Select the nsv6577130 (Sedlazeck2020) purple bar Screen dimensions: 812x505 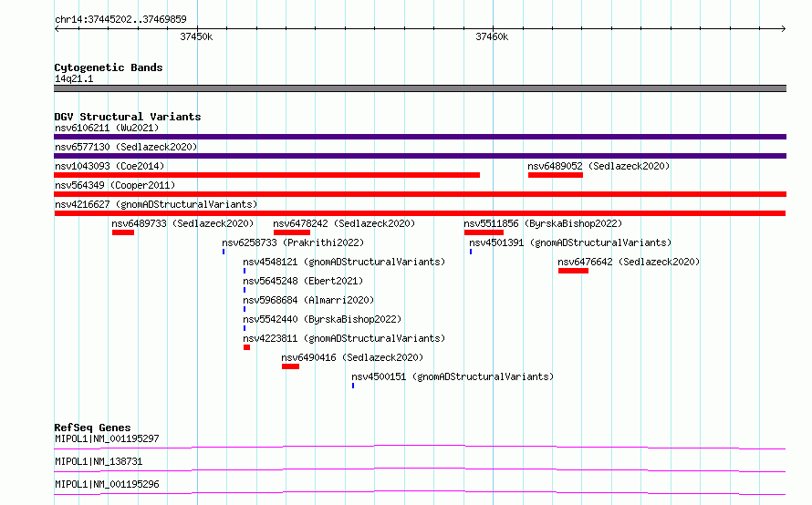pos(420,156)
